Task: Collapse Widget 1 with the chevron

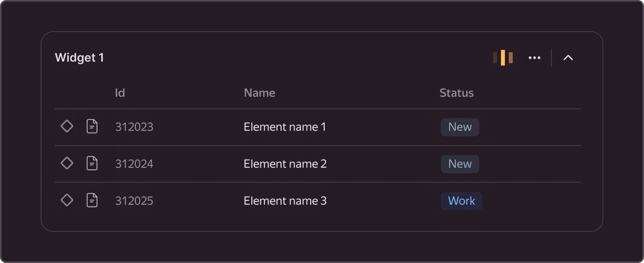Action: coord(568,58)
